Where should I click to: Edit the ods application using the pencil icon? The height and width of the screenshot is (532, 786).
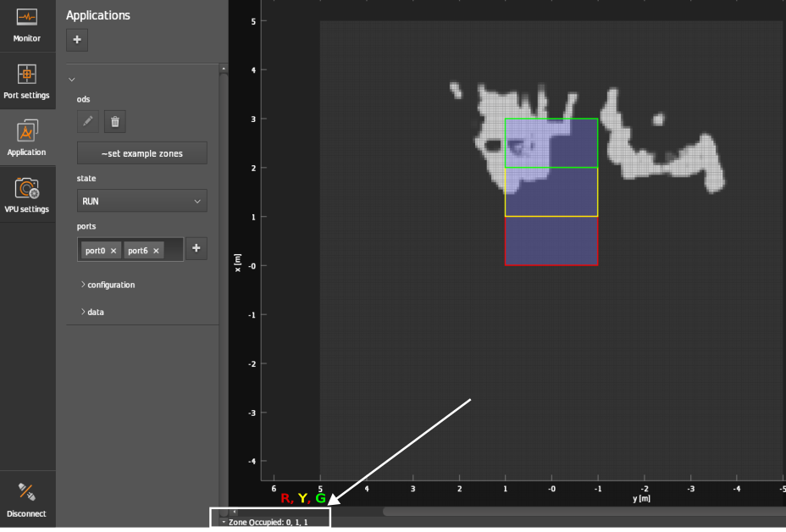tap(86, 121)
